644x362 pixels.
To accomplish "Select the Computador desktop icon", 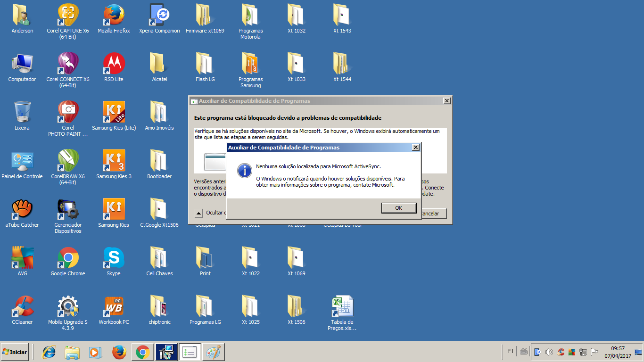I will (22, 67).
